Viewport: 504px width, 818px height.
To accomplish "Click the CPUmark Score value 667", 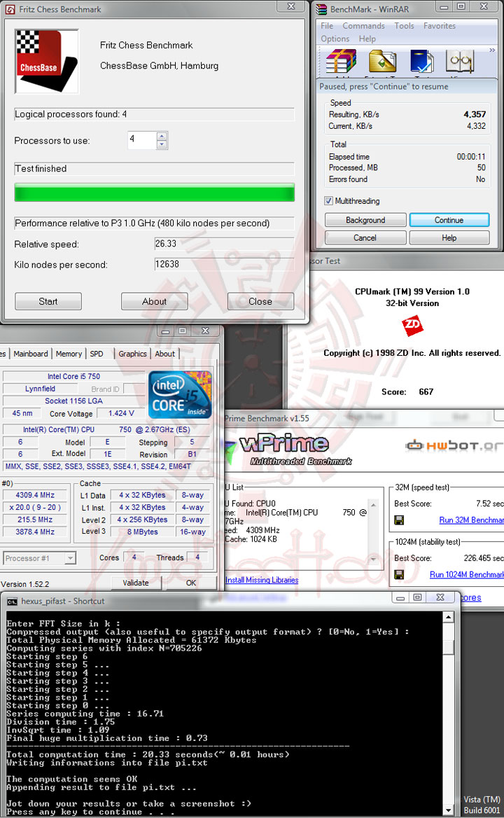I will (426, 391).
